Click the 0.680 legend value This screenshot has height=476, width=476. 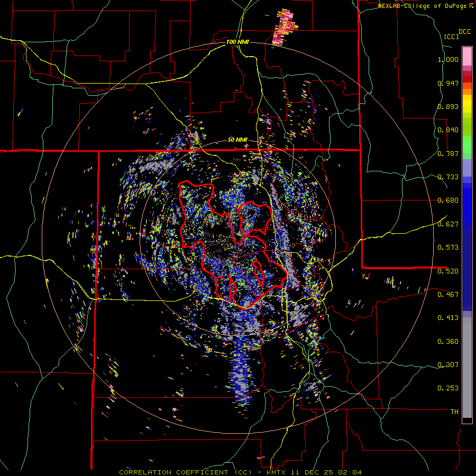(x=448, y=200)
